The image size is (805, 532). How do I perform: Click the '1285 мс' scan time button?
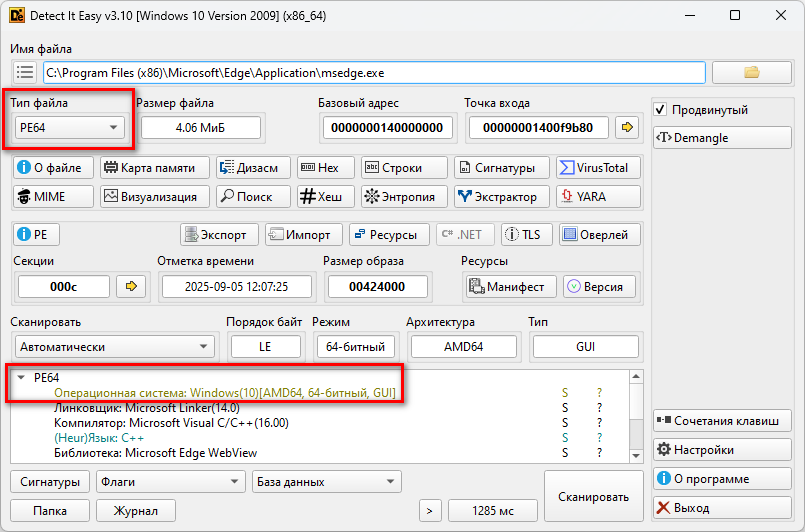click(x=493, y=511)
